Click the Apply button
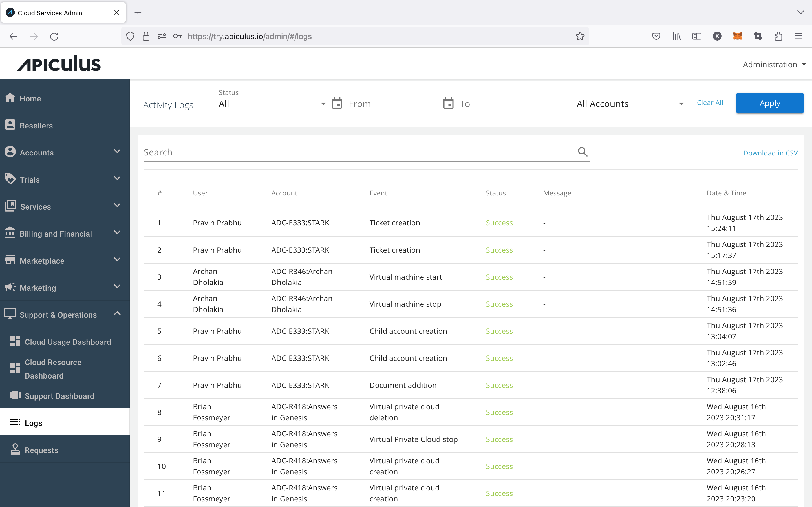 coord(770,103)
